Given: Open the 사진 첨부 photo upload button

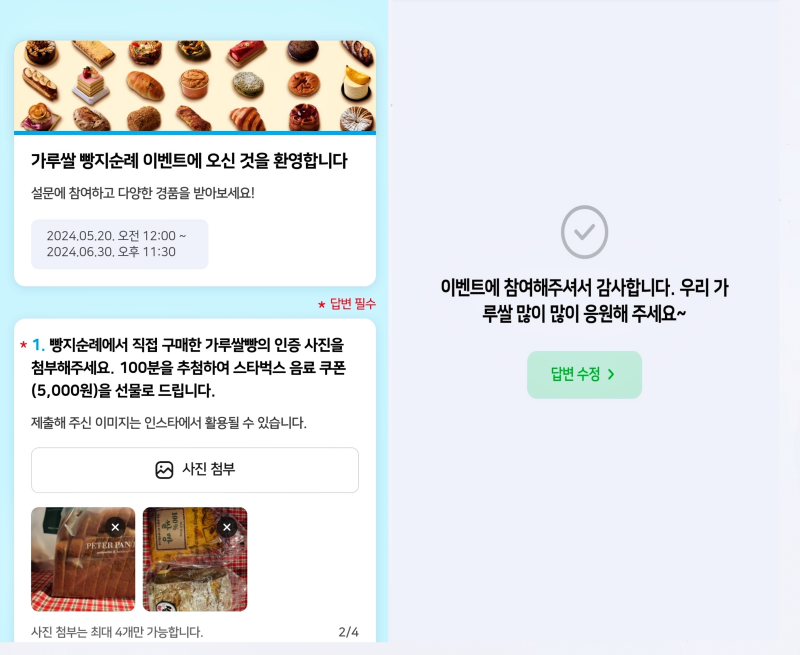Looking at the screenshot, I should click(195, 470).
